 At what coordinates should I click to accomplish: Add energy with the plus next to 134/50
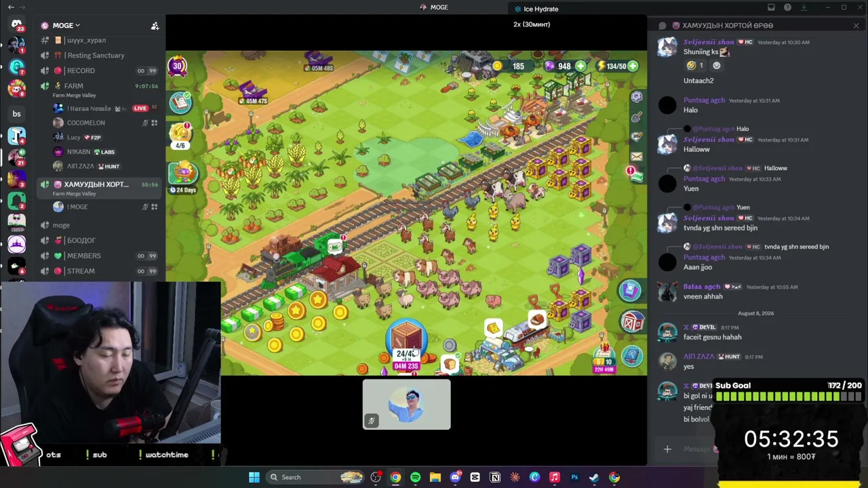pyautogui.click(x=633, y=66)
